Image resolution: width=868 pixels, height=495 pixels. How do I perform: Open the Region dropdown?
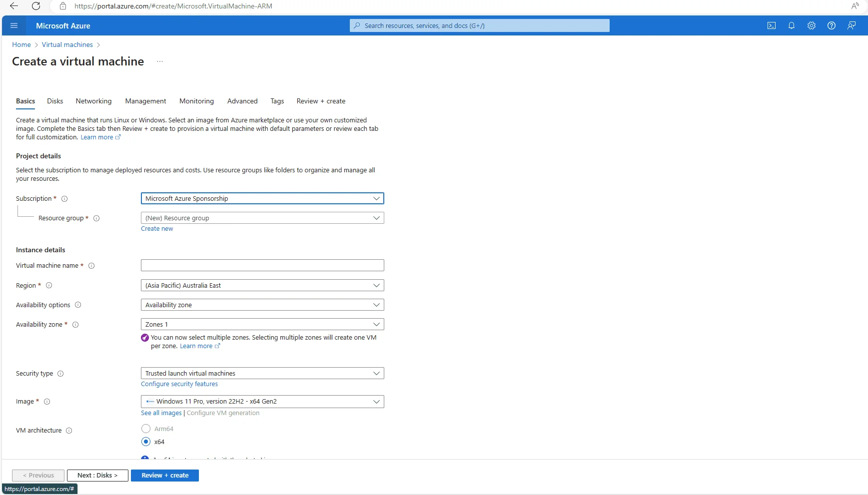(262, 285)
